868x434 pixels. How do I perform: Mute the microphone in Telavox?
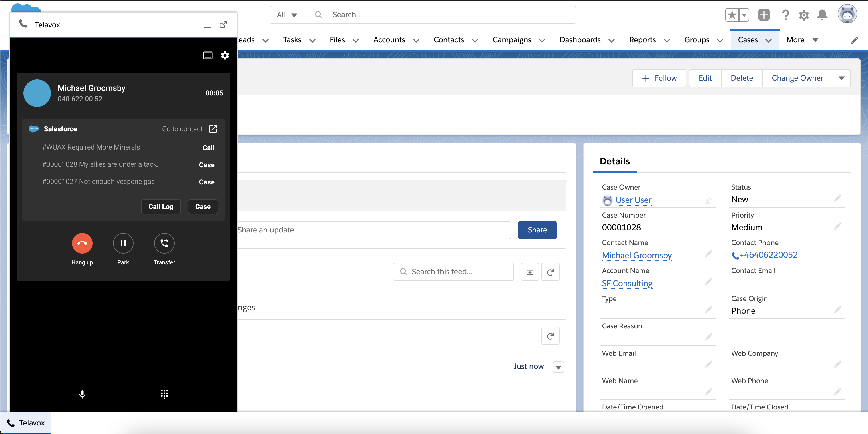(82, 394)
